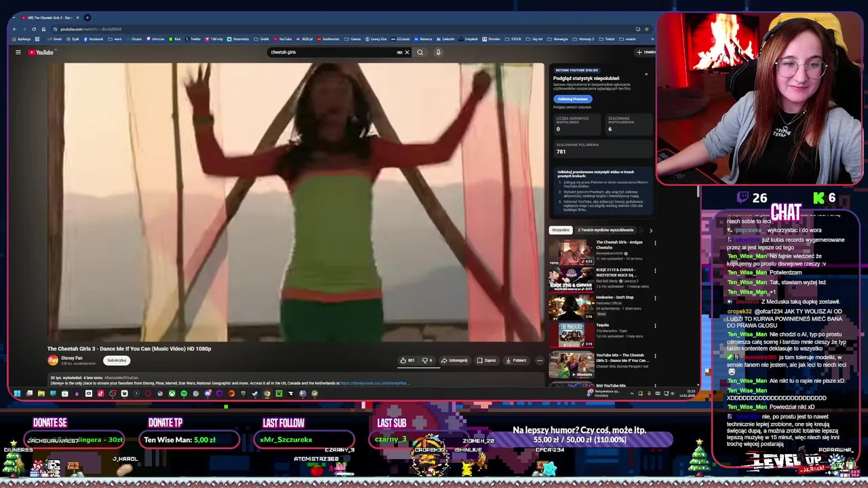Click the YouTube logo
The image size is (868, 488).
pyautogui.click(x=41, y=52)
